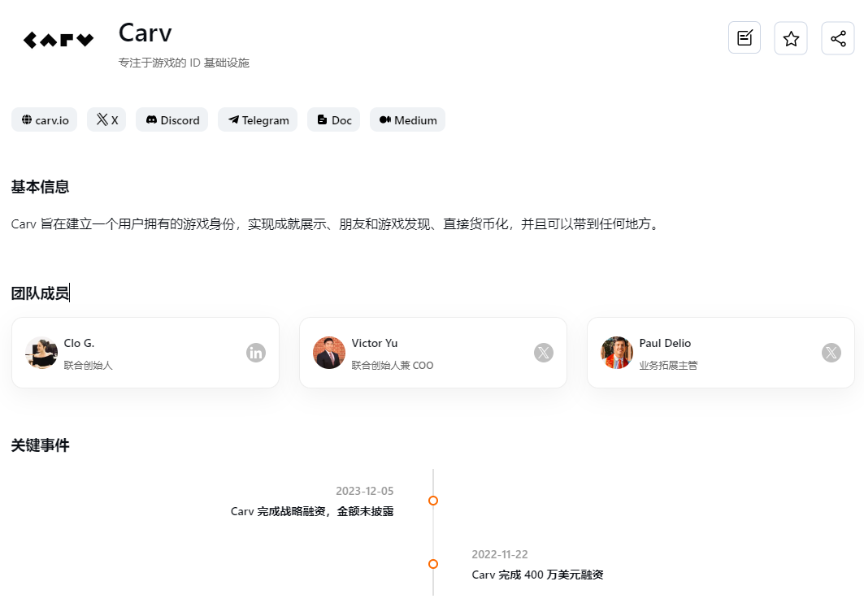The image size is (864, 616).
Task: Click the 专注于游戏的 ID 基础设施 subtitle
Action: [x=184, y=63]
